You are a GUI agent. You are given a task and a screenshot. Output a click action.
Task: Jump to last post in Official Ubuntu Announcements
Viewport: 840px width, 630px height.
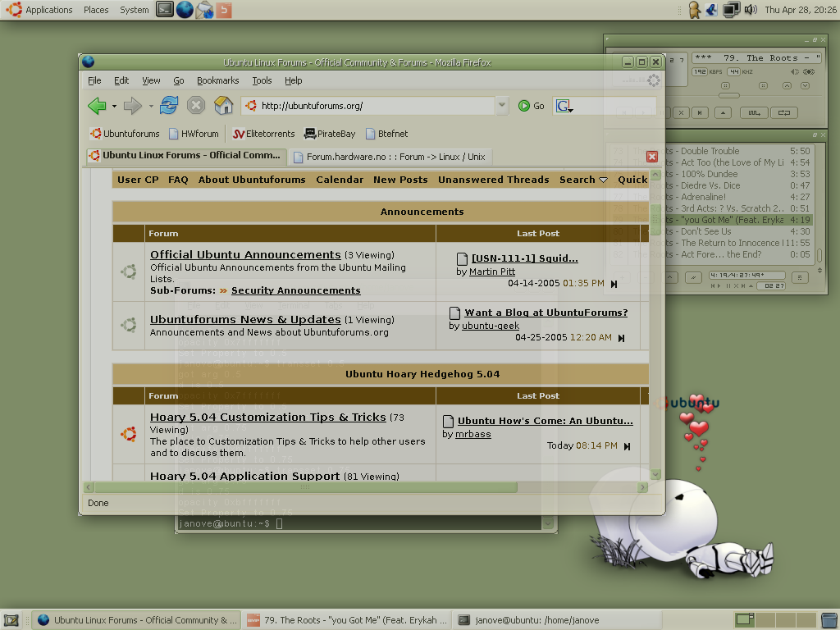[614, 284]
